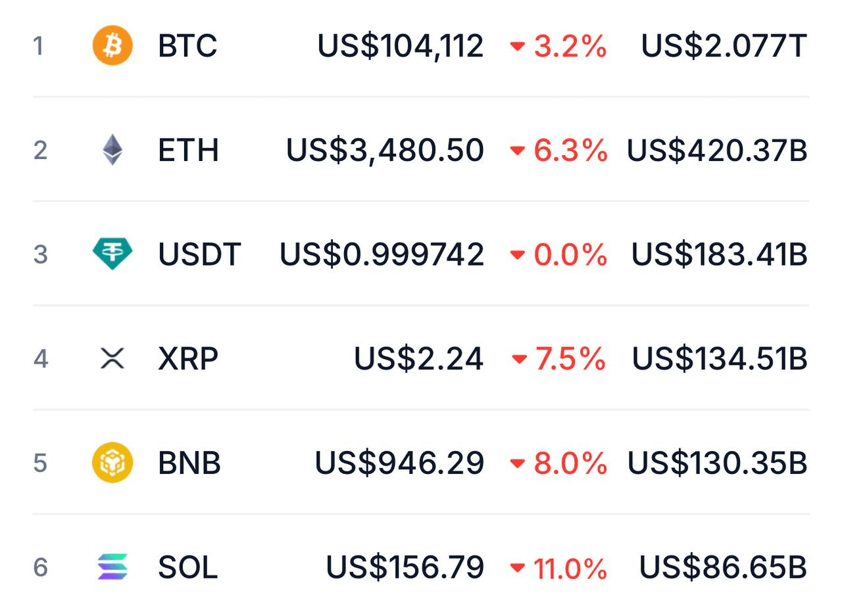Click the ETH market cap US$420.37B

(x=717, y=150)
